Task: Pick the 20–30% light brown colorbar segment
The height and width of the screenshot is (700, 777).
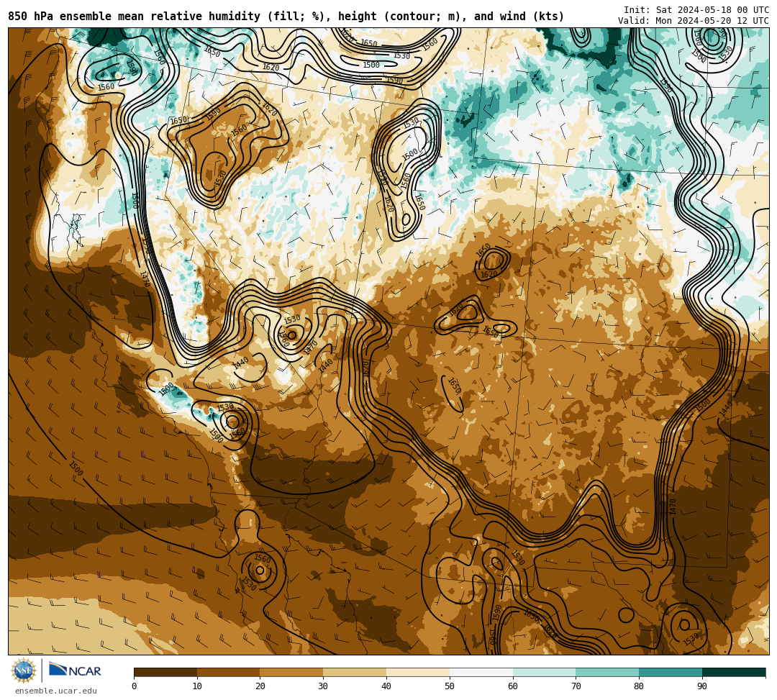Action: coord(292,672)
